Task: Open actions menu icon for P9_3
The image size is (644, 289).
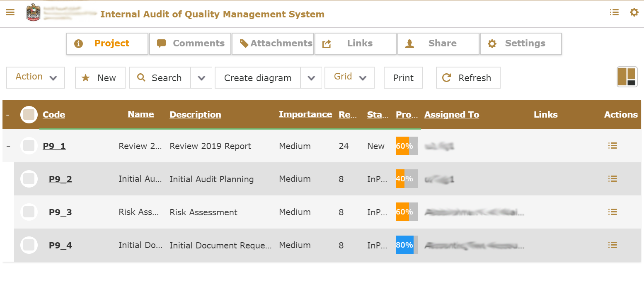Action: pos(613,212)
